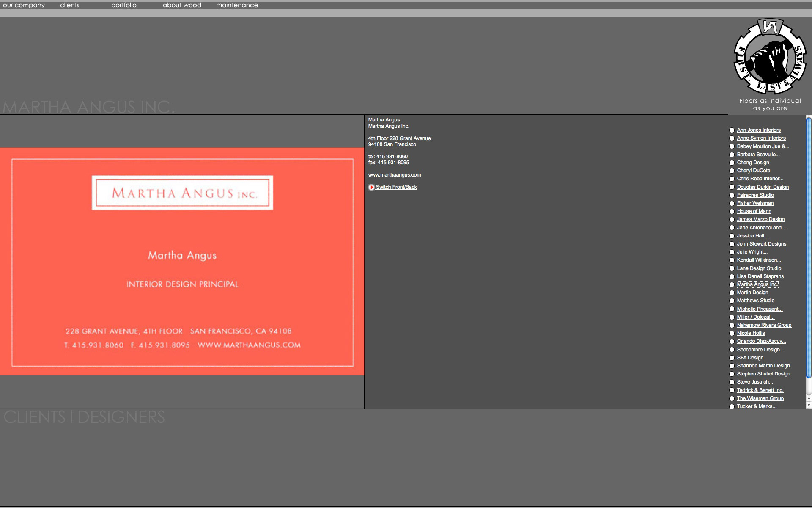Click the Switch Front/Back link

click(396, 187)
